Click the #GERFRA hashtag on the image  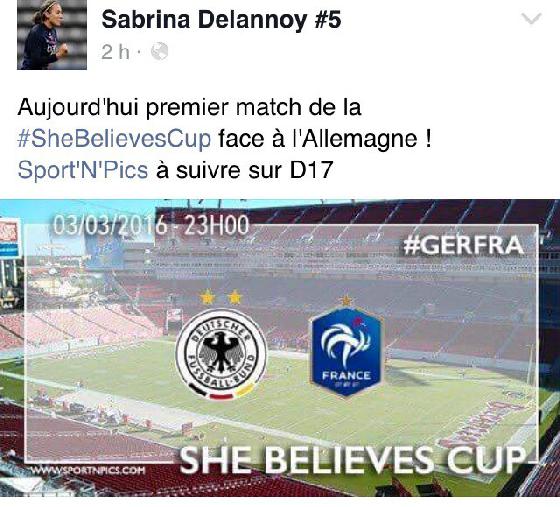pos(464,246)
